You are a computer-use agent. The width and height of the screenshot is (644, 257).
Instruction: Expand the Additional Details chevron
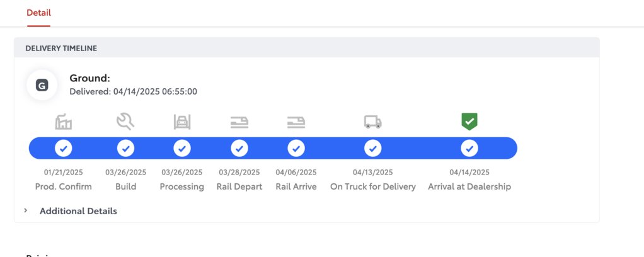(x=25, y=210)
